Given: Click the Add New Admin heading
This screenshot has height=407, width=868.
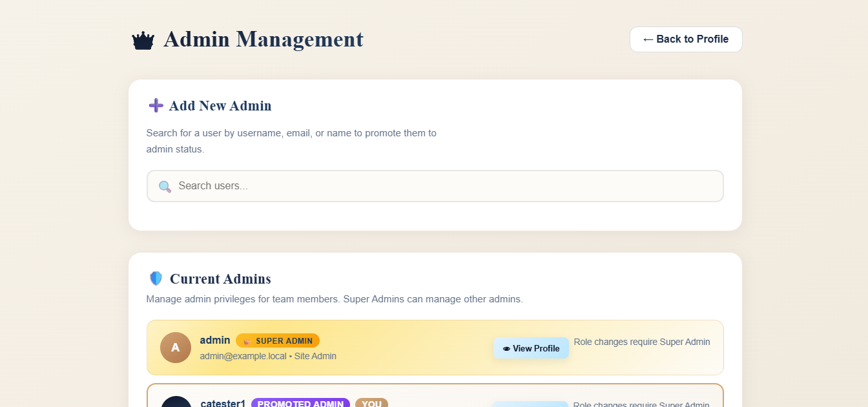Looking at the screenshot, I should (220, 106).
